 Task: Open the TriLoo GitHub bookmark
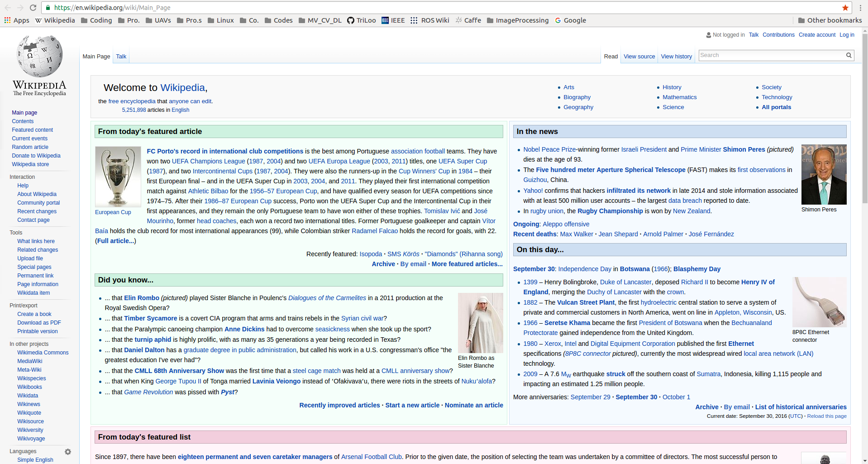362,20
